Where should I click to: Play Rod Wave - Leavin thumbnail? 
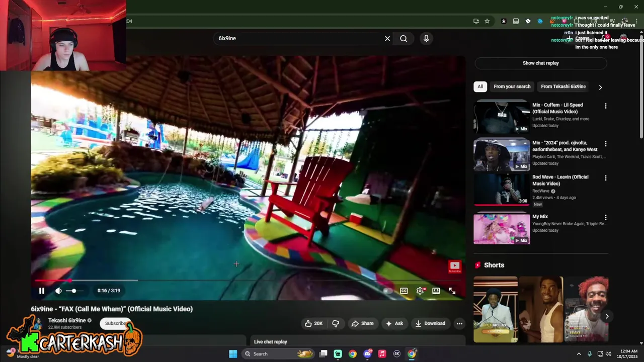pos(502,190)
